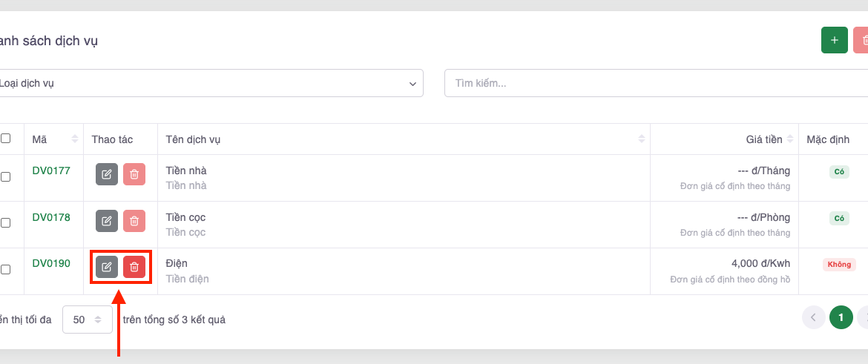Sort by the Mã column arrows

[x=74, y=139]
